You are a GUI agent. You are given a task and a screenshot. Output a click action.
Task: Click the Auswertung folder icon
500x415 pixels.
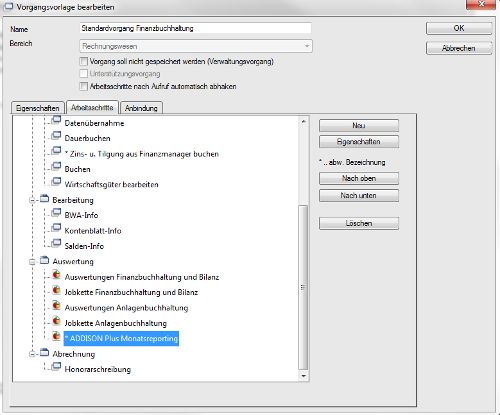[x=44, y=260]
